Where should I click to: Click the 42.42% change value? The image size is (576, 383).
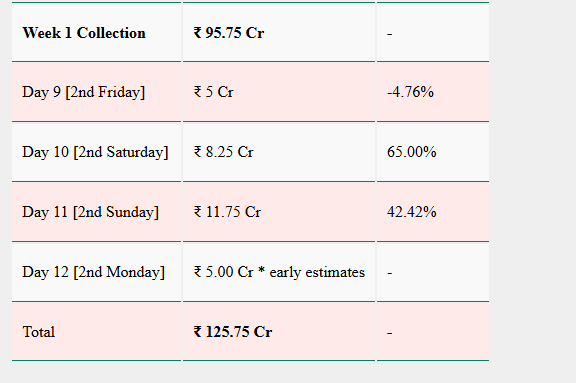pyautogui.click(x=411, y=212)
